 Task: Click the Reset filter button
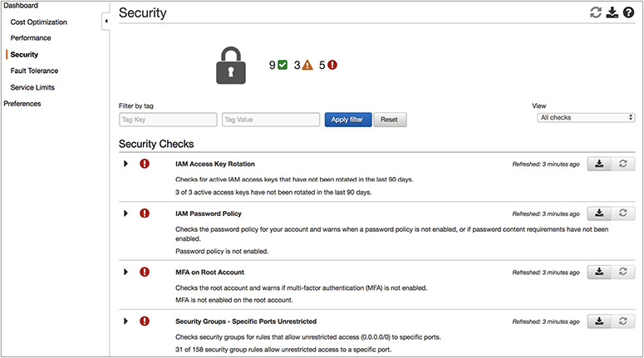click(x=390, y=120)
